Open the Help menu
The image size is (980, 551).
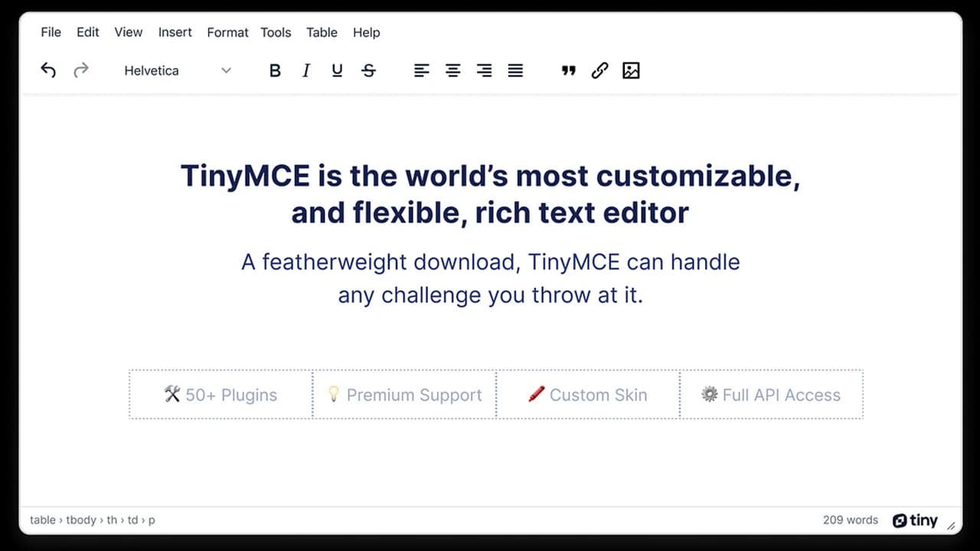click(366, 32)
